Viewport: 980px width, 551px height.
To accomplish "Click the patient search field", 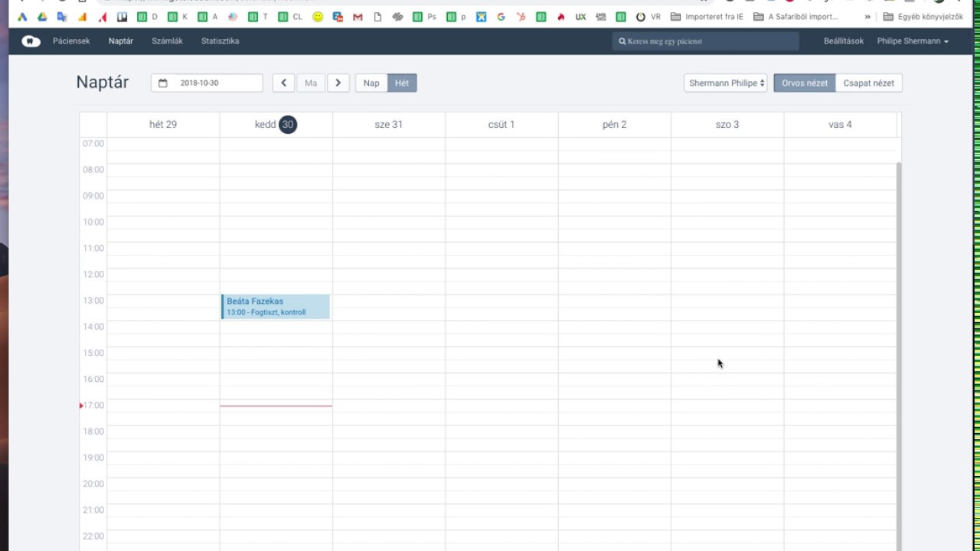I will pos(705,41).
